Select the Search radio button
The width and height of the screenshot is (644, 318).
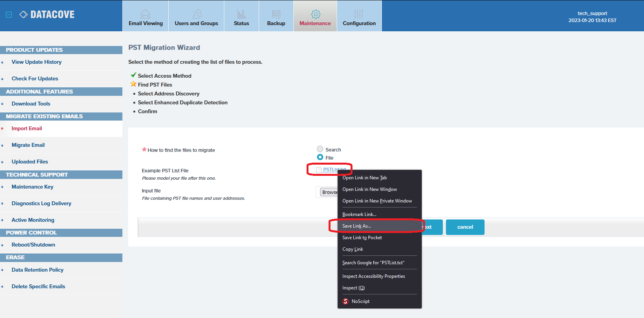(x=320, y=149)
